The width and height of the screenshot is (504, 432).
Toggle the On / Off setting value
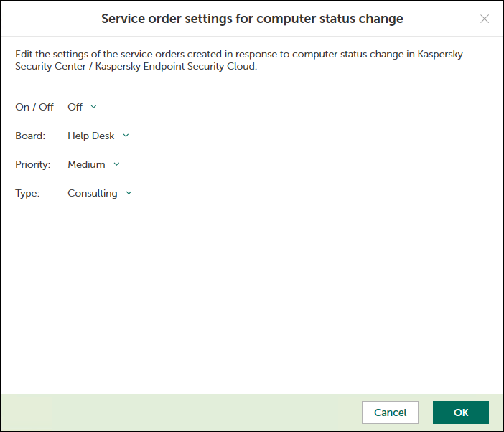pos(75,107)
